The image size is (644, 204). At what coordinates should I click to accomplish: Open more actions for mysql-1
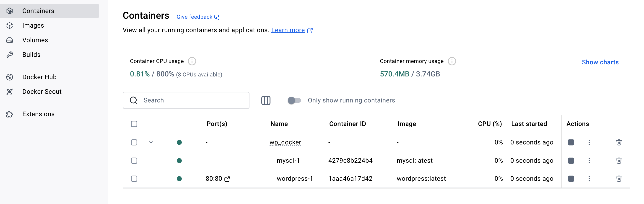pos(589,161)
